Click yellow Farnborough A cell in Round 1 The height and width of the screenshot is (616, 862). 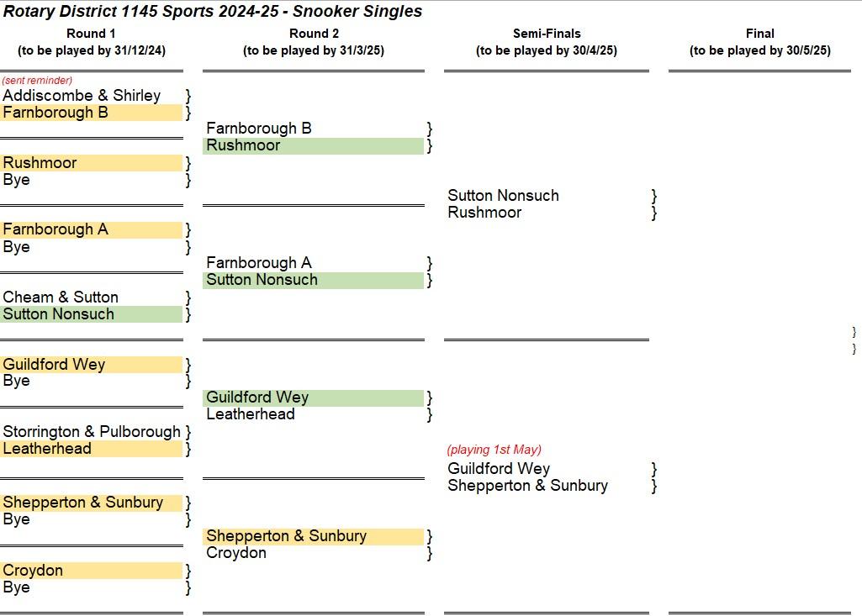tap(92, 229)
